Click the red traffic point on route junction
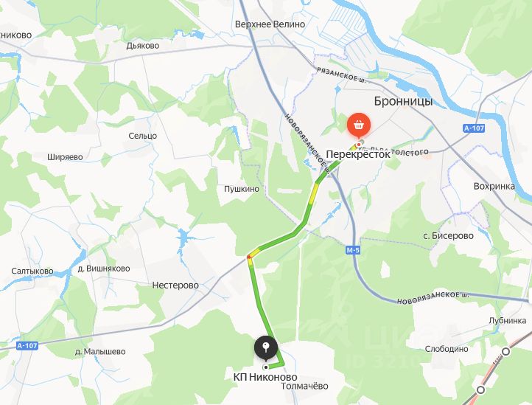 [249, 257]
